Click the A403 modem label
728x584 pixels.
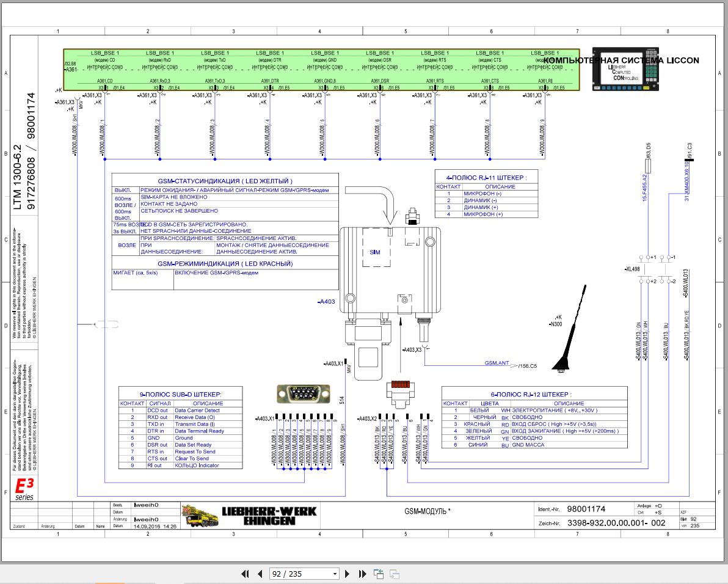[x=327, y=302]
